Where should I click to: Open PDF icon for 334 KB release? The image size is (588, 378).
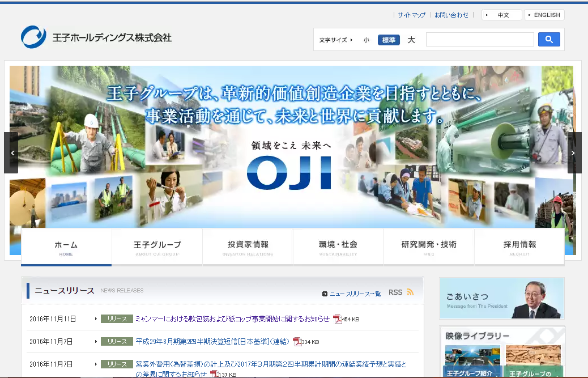297,342
